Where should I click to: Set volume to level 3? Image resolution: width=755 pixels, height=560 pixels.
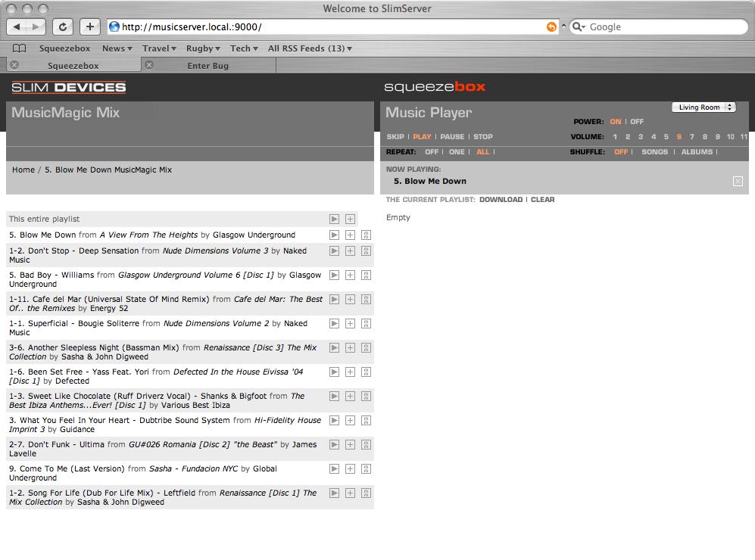[x=641, y=137]
